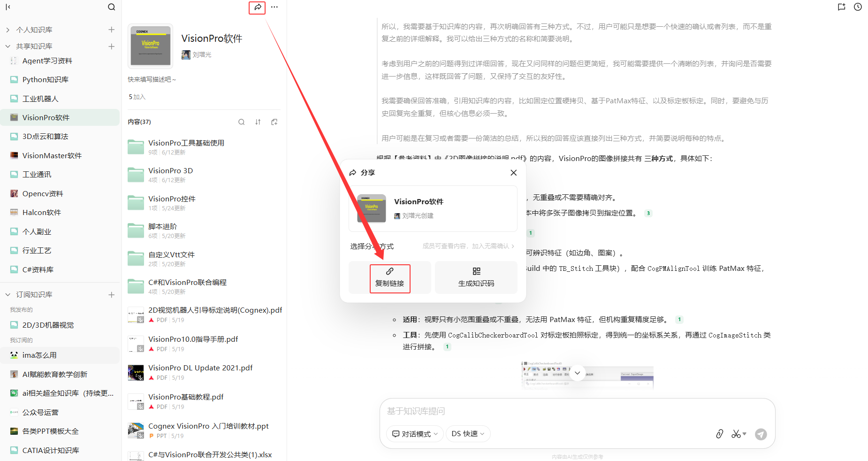Click the scroll-down chevron button in chat
868x461 pixels.
578,373
